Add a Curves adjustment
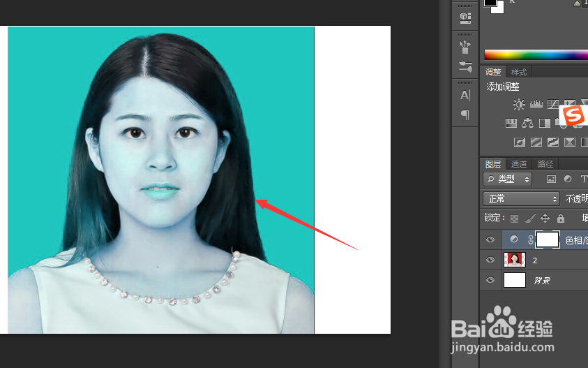Screen dimensions: 588x368 (552, 104)
